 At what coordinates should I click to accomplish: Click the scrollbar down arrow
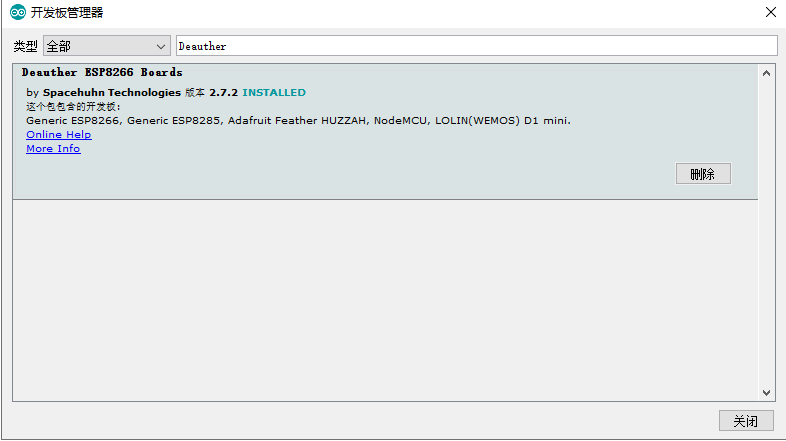pyautogui.click(x=767, y=393)
